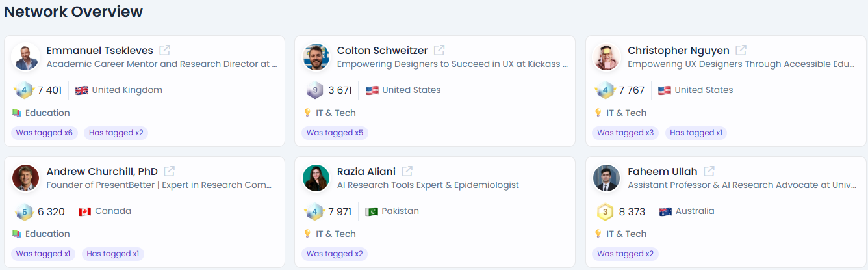The width and height of the screenshot is (868, 270).
Task: Select Razia Aliani's profile photo
Action: pos(316,178)
